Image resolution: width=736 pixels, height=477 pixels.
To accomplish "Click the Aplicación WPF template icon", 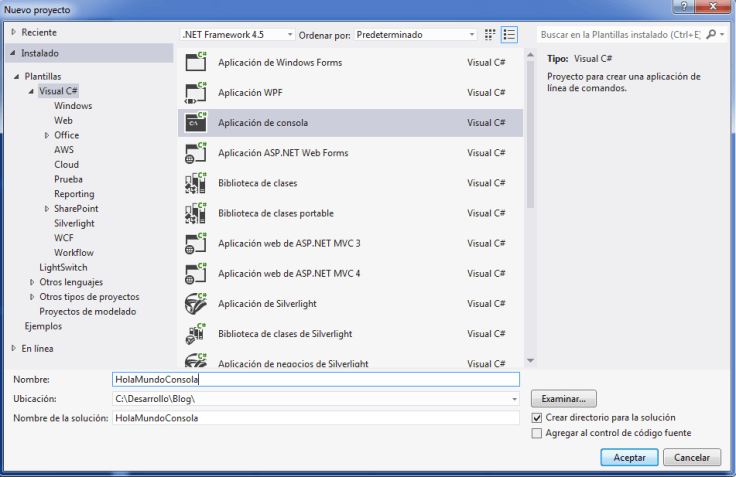I will [x=195, y=93].
